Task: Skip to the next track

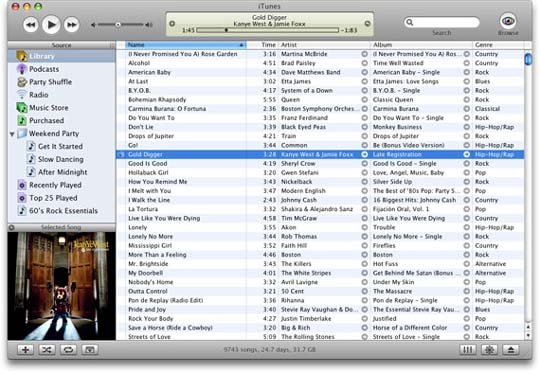Action: [x=72, y=25]
